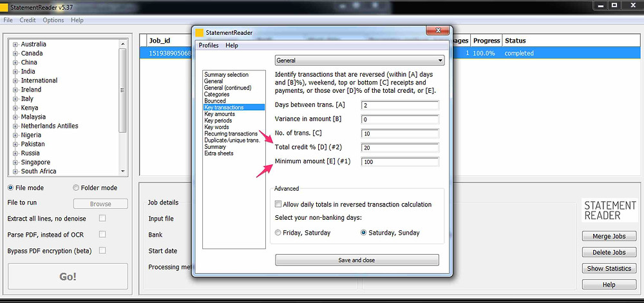Expand the China tree node
This screenshot has height=303, width=644.
(x=15, y=63)
